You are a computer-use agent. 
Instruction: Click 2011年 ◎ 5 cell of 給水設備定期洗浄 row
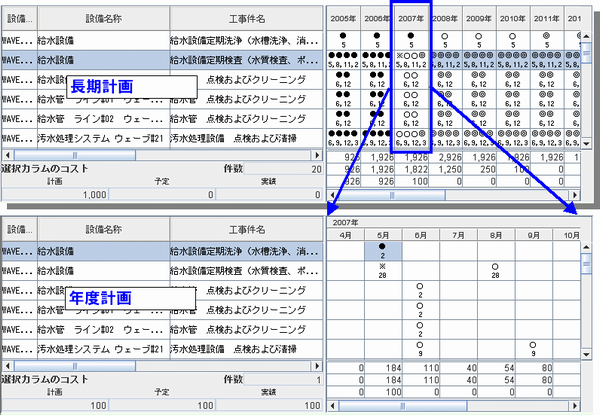click(547, 41)
